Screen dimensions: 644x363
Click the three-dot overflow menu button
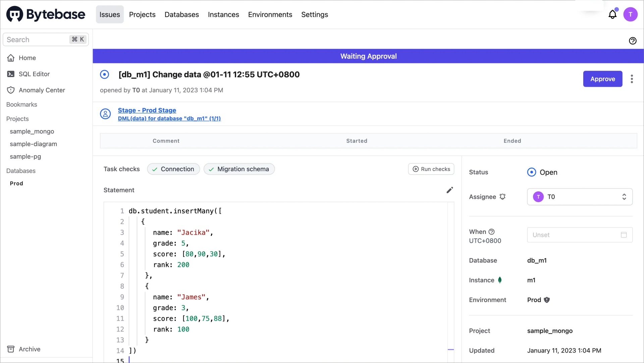632,79
